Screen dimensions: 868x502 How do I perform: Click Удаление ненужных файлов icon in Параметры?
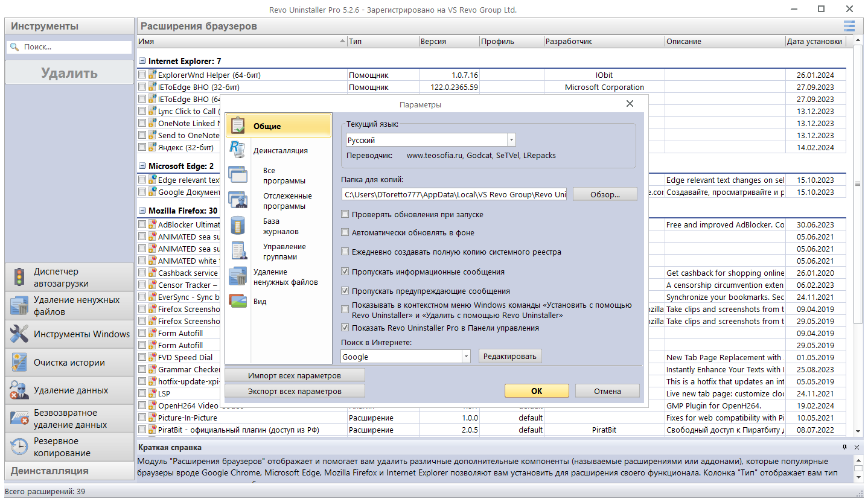click(x=238, y=276)
